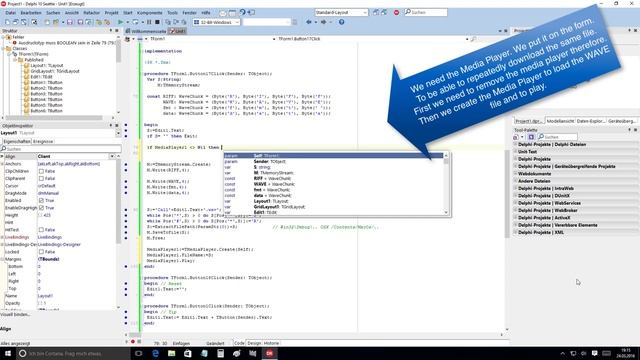Viewport: 640px width, 360px height.
Task: Click the Trace Into step icon in toolbar
Action: pos(168,22)
